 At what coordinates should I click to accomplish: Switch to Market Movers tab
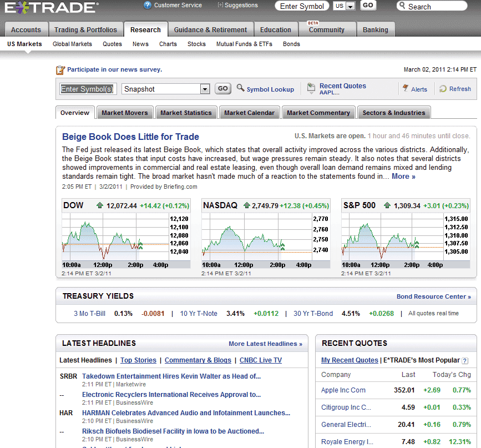[125, 113]
